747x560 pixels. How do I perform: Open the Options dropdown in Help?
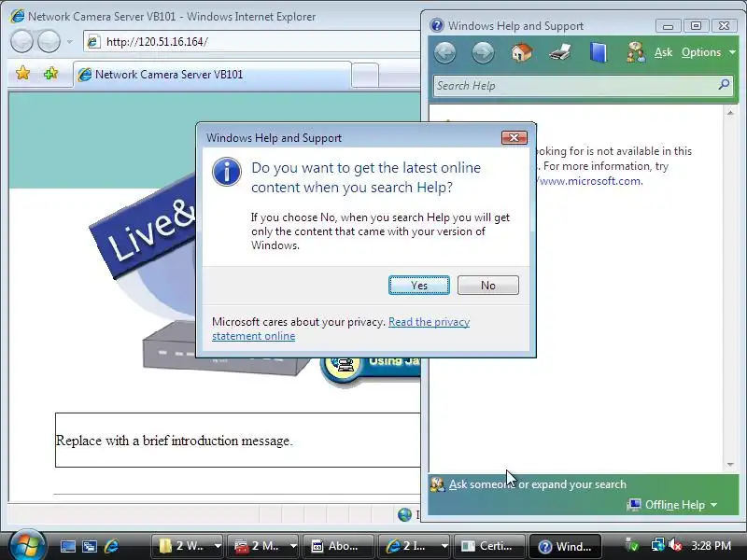pyautogui.click(x=709, y=52)
